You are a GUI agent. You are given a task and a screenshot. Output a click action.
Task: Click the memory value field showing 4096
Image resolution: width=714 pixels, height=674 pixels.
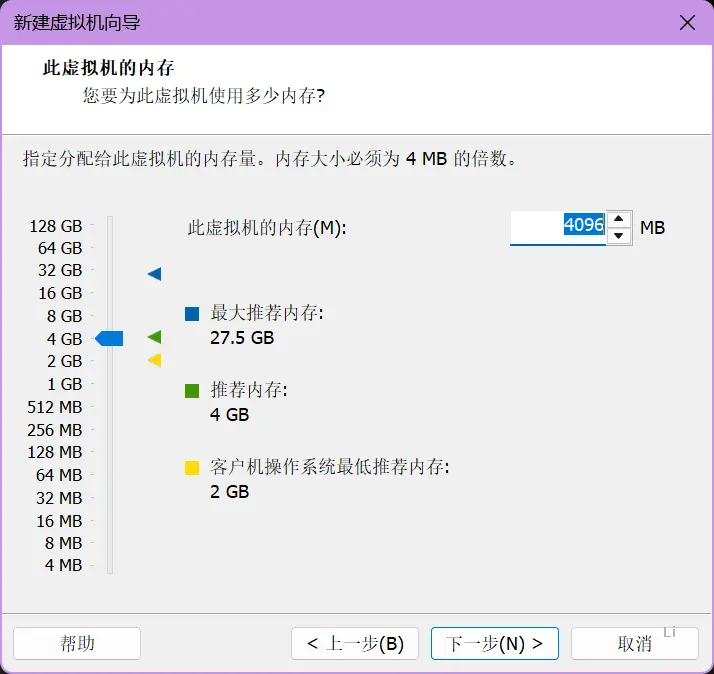(x=558, y=227)
